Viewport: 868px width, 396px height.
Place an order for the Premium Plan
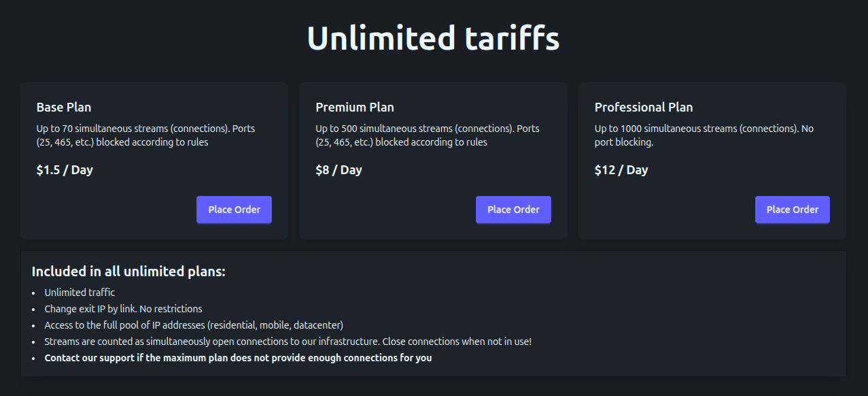pyautogui.click(x=513, y=210)
